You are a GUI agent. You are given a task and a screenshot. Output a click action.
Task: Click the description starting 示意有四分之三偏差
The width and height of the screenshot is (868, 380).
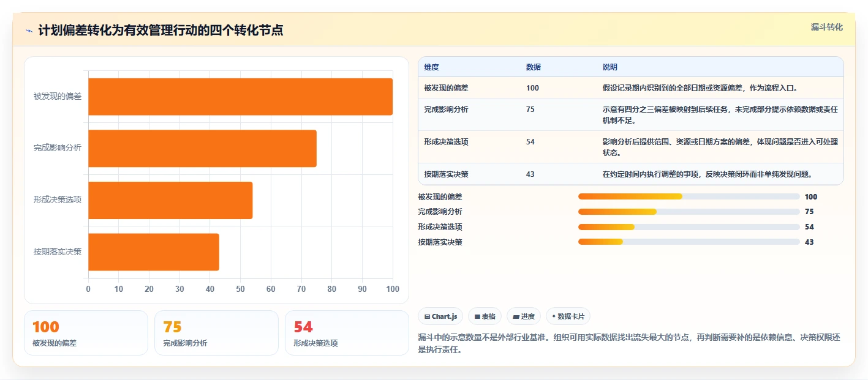720,114
